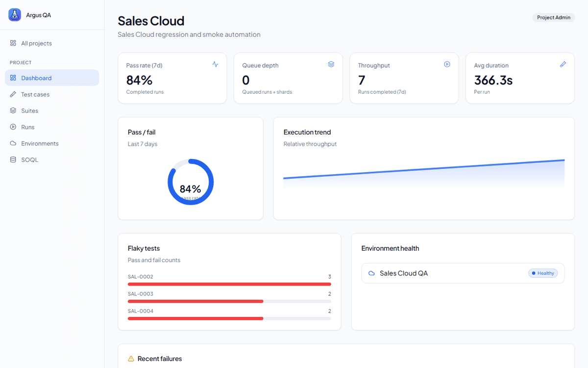The width and height of the screenshot is (588, 368).
Task: Click the Throughput value 7
Action: (362, 80)
